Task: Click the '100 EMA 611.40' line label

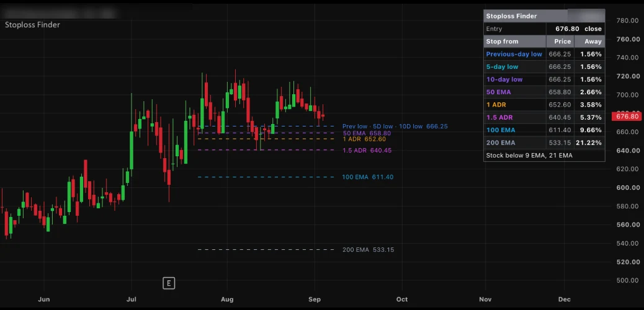Action: click(367, 177)
